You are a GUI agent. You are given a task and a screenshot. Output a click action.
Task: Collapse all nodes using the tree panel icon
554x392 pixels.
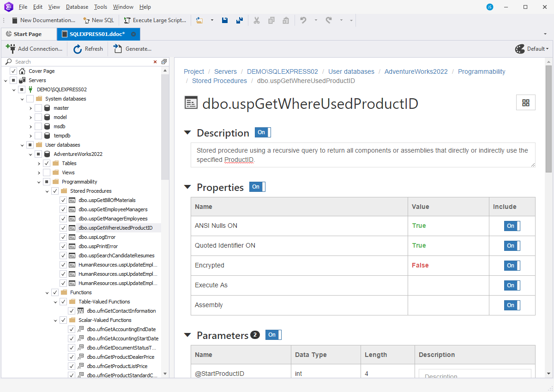[x=164, y=61]
